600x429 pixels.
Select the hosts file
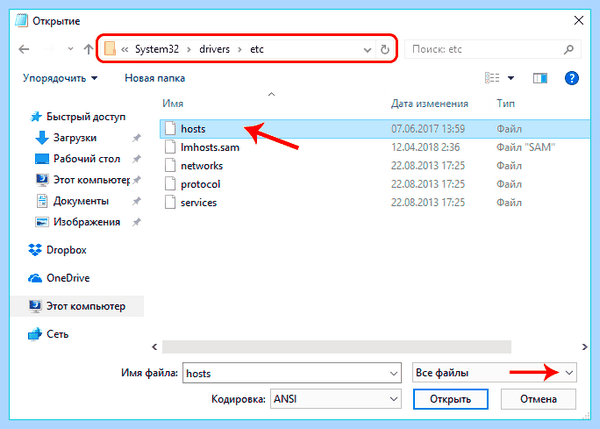pos(374,129)
